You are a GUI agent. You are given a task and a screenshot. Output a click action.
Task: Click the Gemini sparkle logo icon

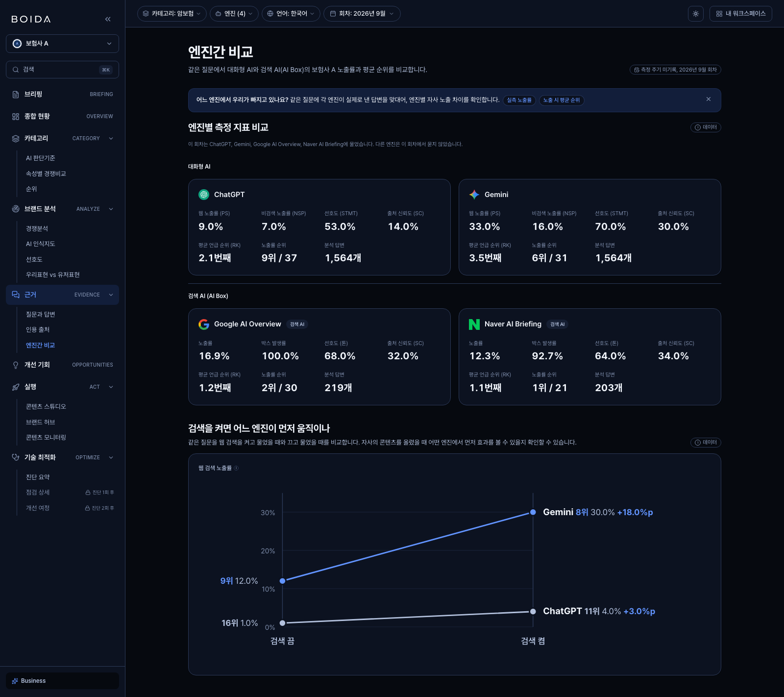(x=474, y=195)
